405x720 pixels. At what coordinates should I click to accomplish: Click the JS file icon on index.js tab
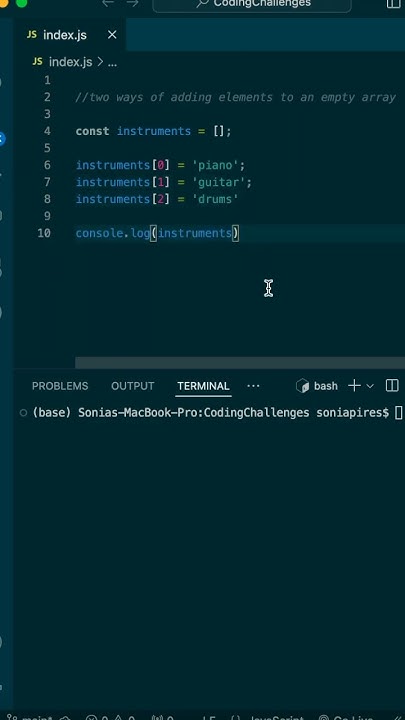click(32, 35)
